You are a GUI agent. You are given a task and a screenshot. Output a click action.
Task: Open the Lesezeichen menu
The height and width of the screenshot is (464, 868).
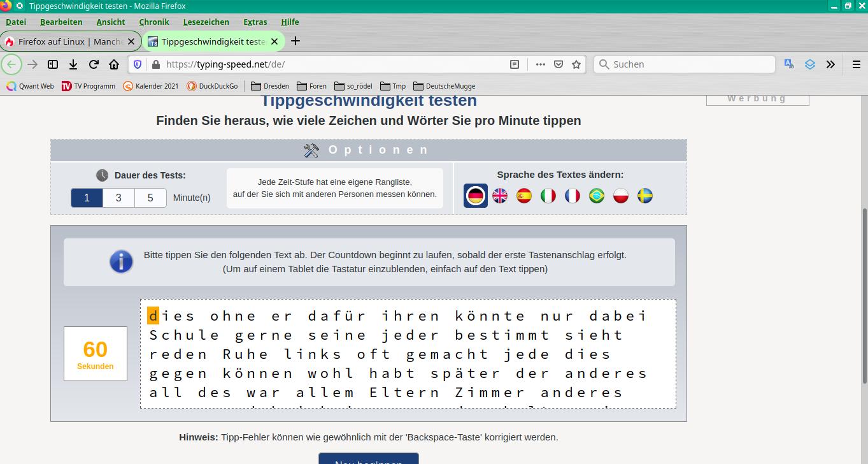pyautogui.click(x=206, y=22)
